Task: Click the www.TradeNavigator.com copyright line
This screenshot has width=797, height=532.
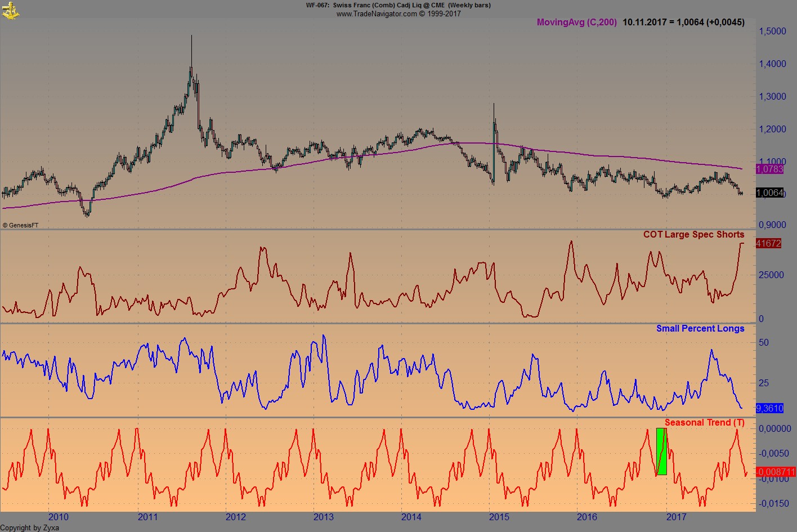Action: pos(398,14)
